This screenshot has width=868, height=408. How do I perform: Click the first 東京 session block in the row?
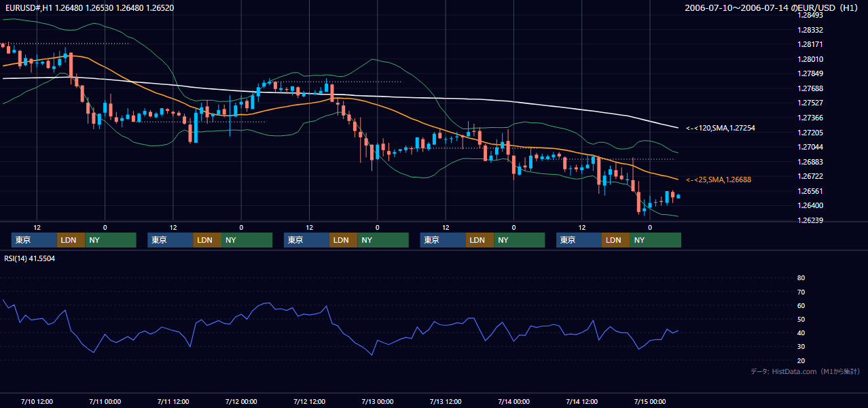(34, 240)
